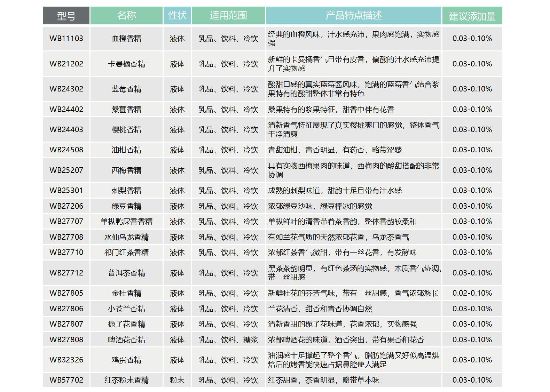Click the name 红茶粉末香精

pos(126,380)
